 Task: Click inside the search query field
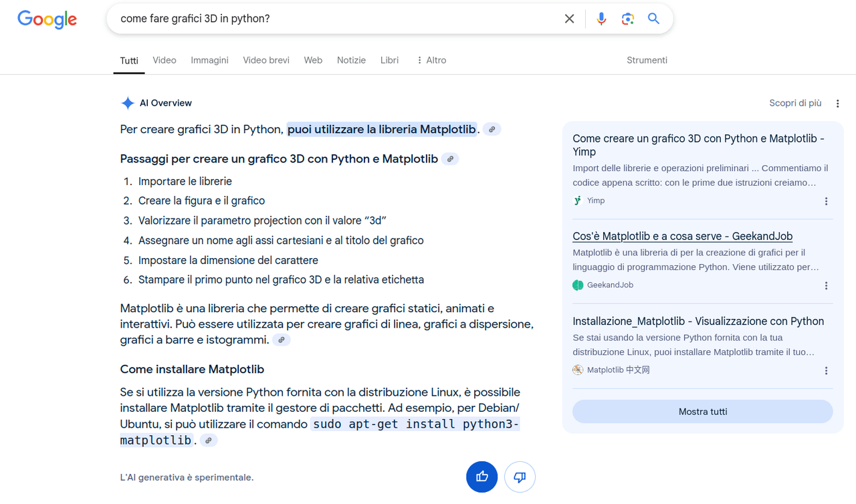point(338,19)
